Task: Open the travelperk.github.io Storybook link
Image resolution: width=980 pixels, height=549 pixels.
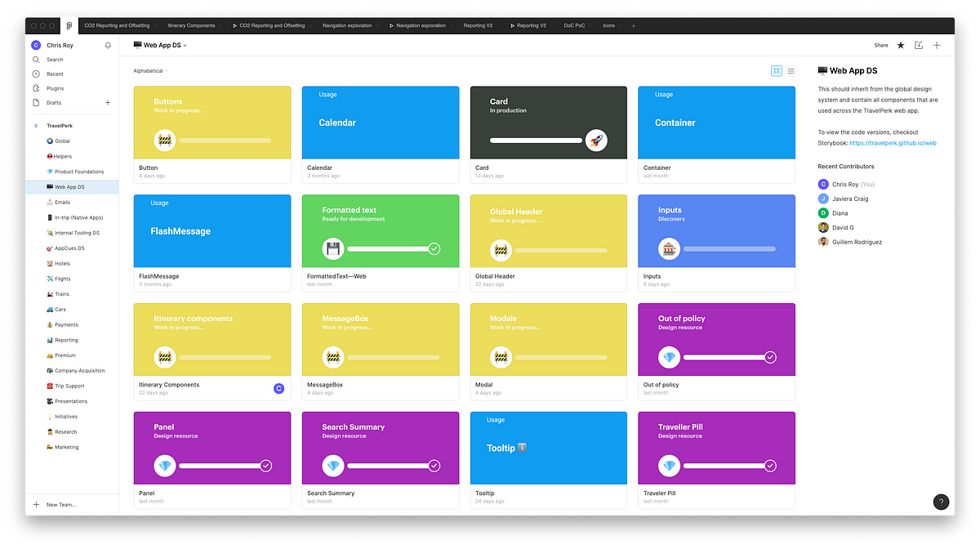Action: 893,143
